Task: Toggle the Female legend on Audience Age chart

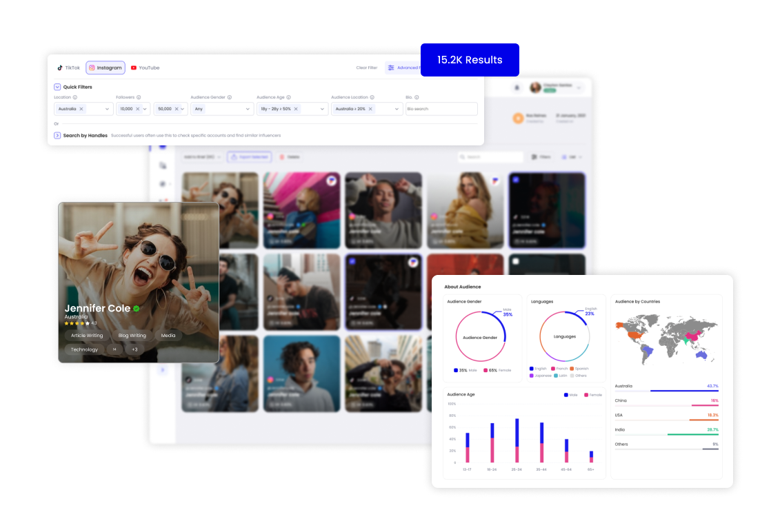Action: point(592,394)
